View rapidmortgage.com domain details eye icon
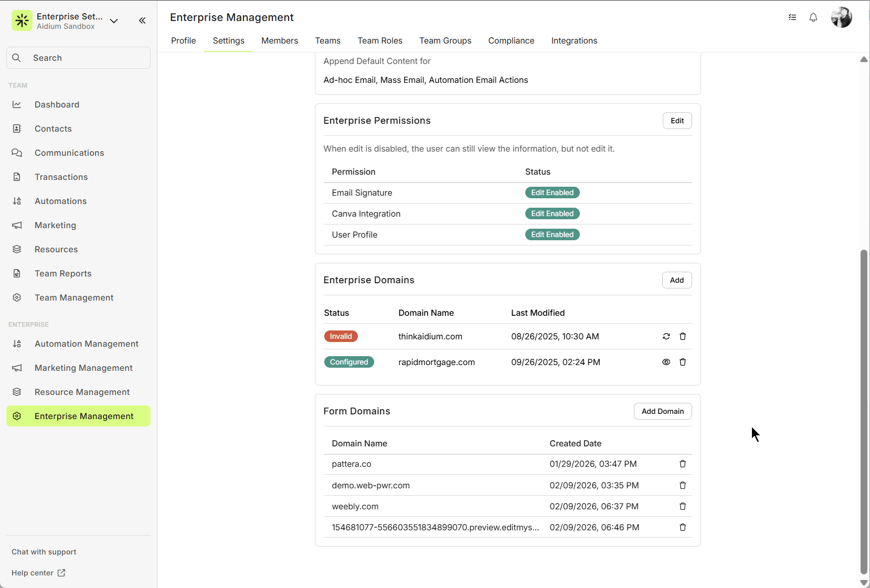The image size is (870, 588). (666, 362)
